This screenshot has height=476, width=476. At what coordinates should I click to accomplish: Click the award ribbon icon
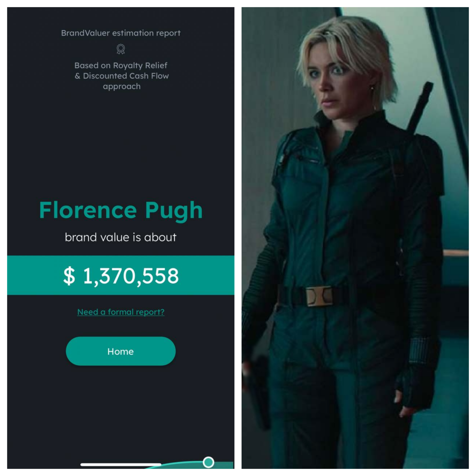click(x=121, y=49)
